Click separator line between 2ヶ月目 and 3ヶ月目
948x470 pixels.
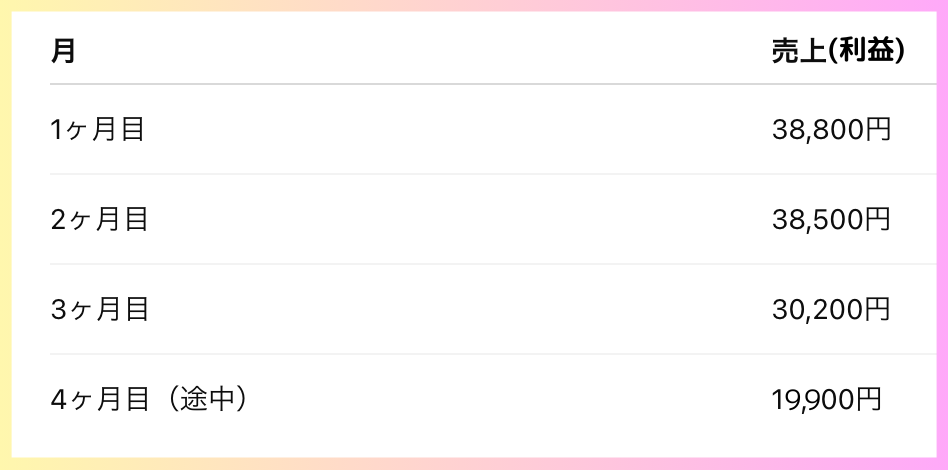[493, 264]
